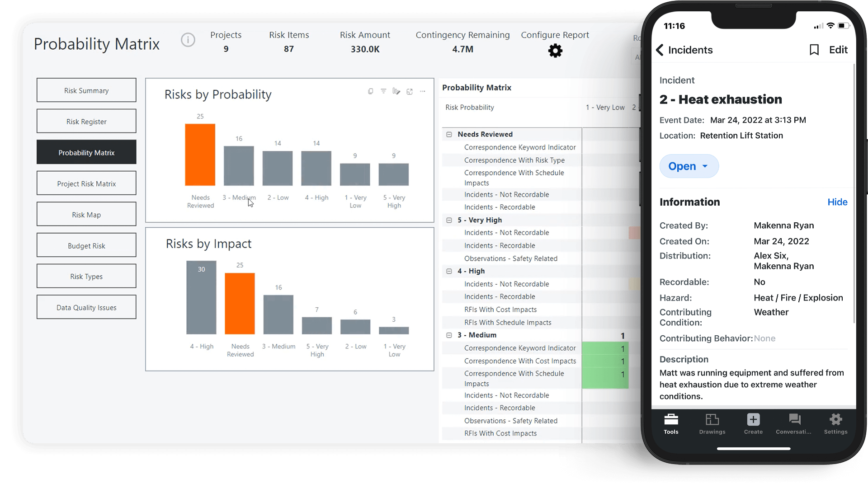This screenshot has width=868, height=488.
Task: Select the Probability Matrix page button
Action: pyautogui.click(x=86, y=152)
